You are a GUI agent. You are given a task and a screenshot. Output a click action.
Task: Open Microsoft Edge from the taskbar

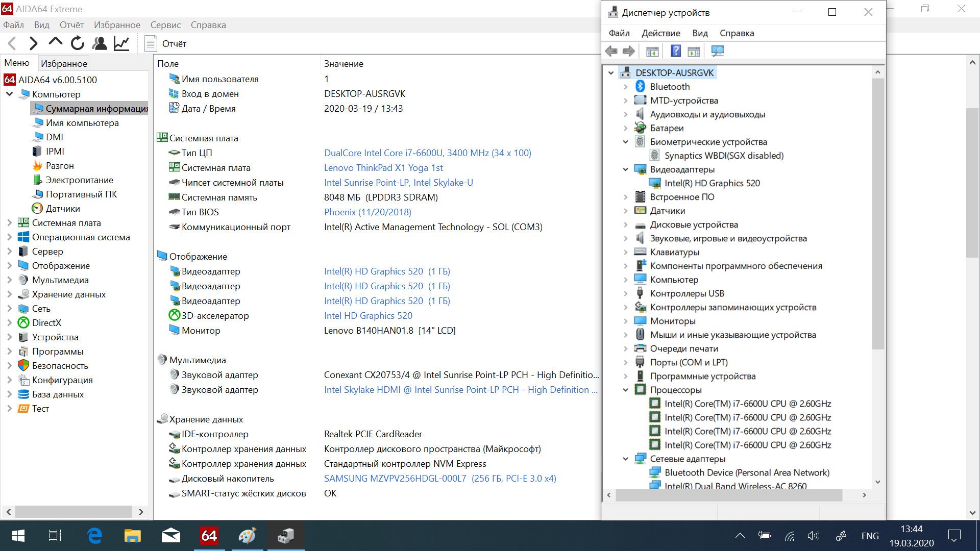pos(94,536)
